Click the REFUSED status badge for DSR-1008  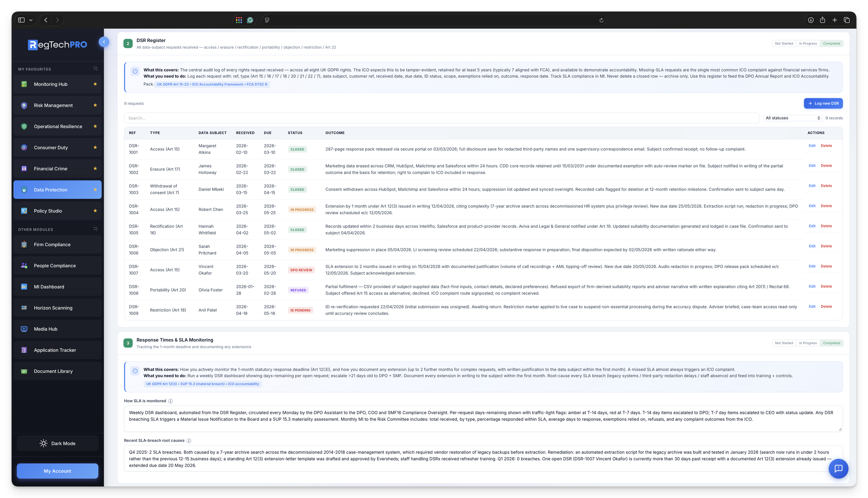[x=298, y=290]
